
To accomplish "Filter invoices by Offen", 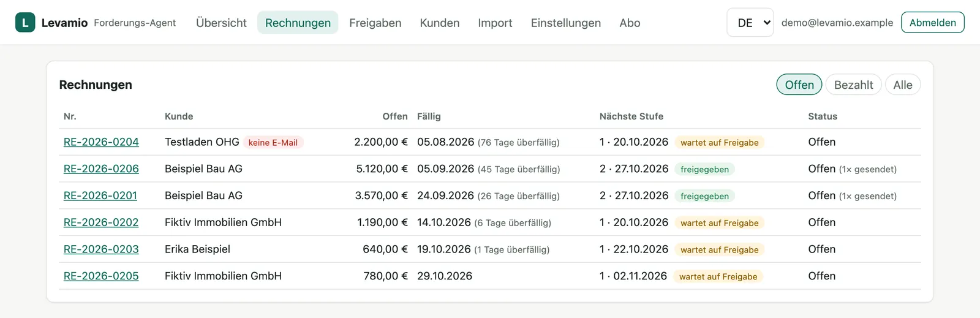I will click(x=799, y=85).
